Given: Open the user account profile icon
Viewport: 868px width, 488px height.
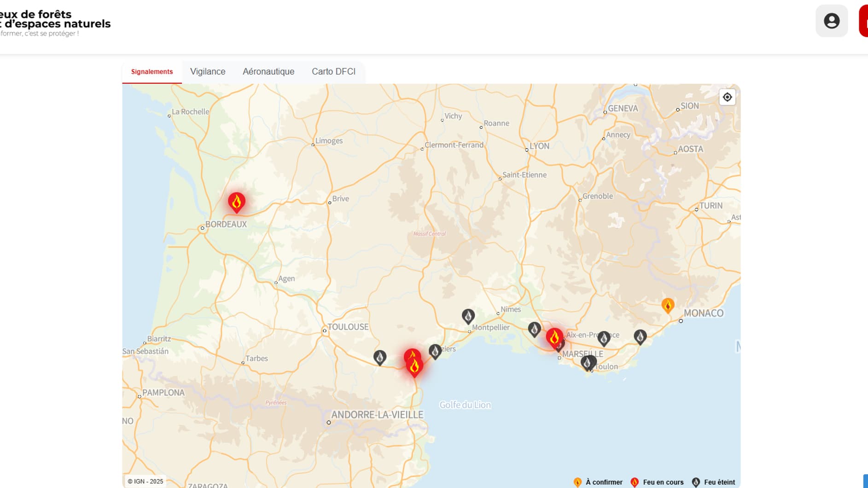Looking at the screenshot, I should pyautogui.click(x=831, y=21).
